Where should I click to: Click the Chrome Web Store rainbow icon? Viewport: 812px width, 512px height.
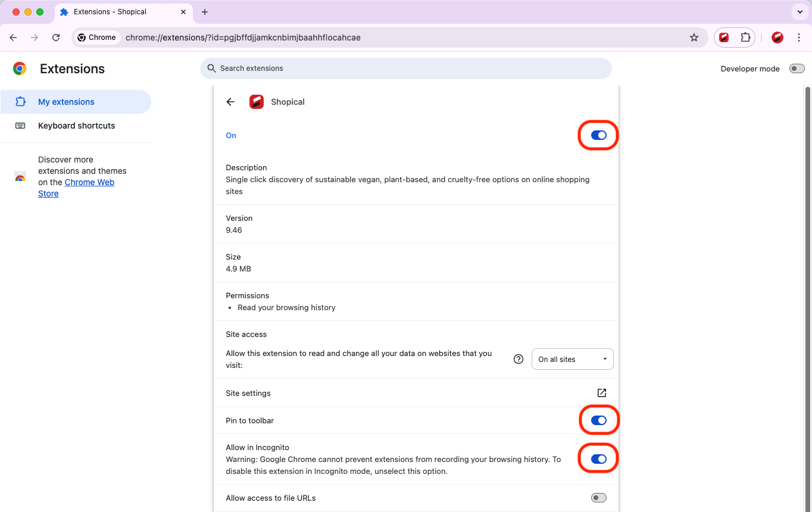click(20, 177)
